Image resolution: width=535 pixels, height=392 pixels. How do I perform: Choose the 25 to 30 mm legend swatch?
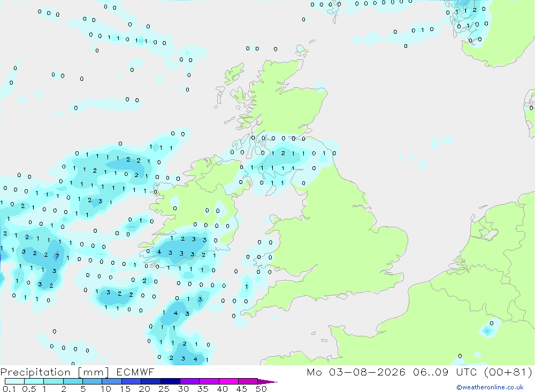[170, 381]
